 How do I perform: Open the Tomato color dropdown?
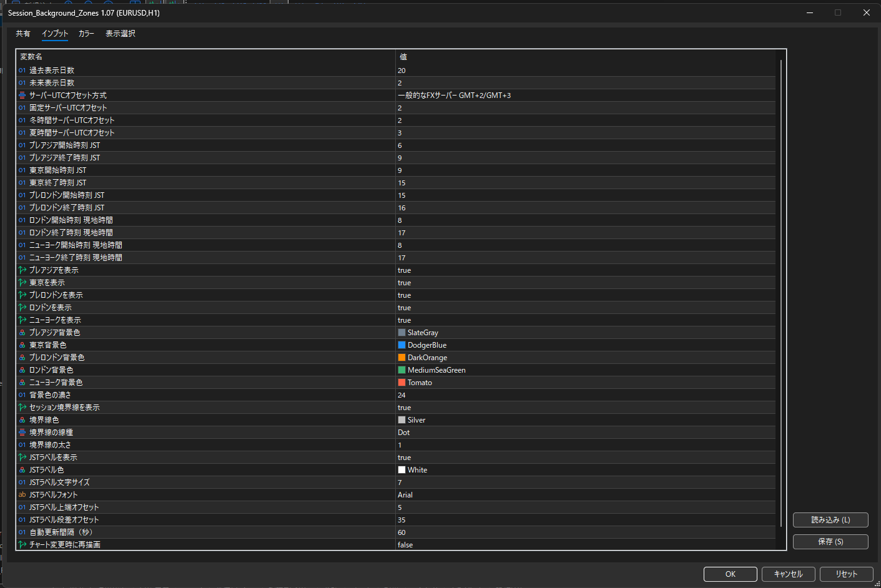(x=585, y=383)
